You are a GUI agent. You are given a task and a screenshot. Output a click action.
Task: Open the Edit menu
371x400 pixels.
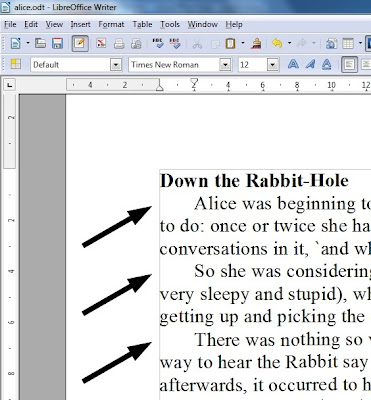click(x=31, y=24)
